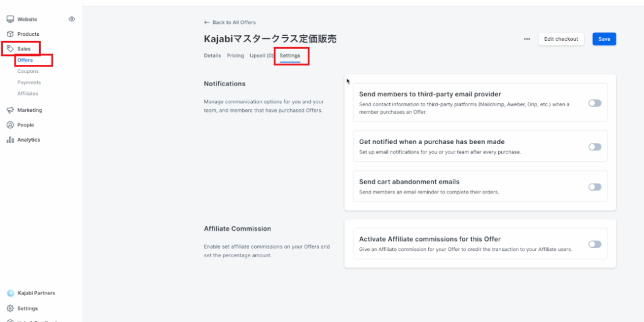Click the Products box icon

coord(10,34)
